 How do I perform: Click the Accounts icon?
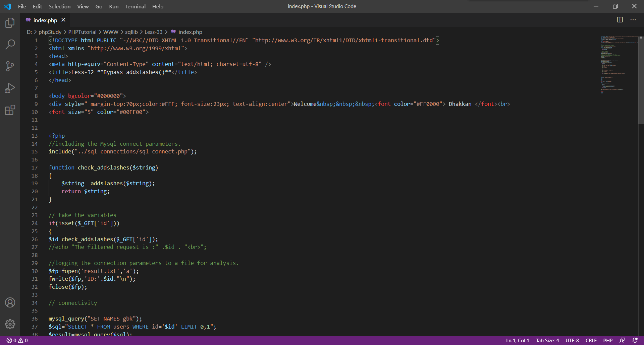coord(10,302)
